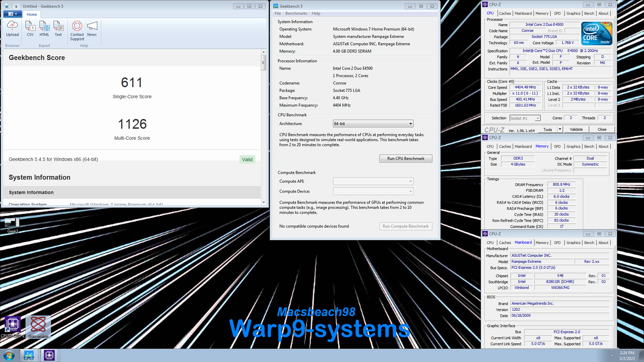Select Caches tab in bottom CPU-Z window
The width and height of the screenshot is (644, 362).
[x=505, y=243]
